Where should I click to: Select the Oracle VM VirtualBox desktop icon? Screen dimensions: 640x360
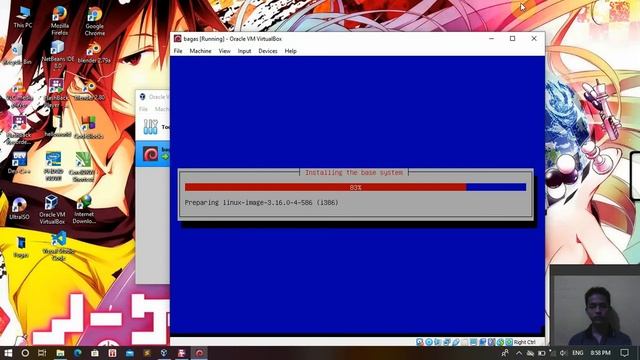tap(52, 209)
